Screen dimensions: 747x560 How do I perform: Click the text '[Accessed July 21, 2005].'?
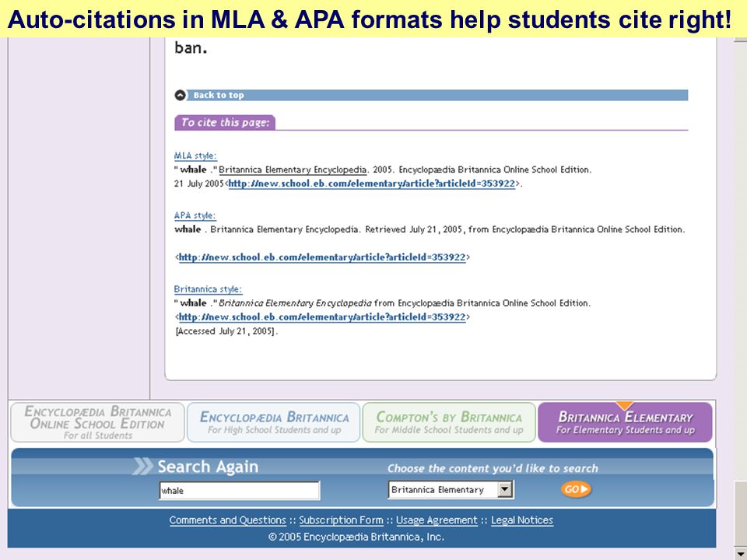226,331
